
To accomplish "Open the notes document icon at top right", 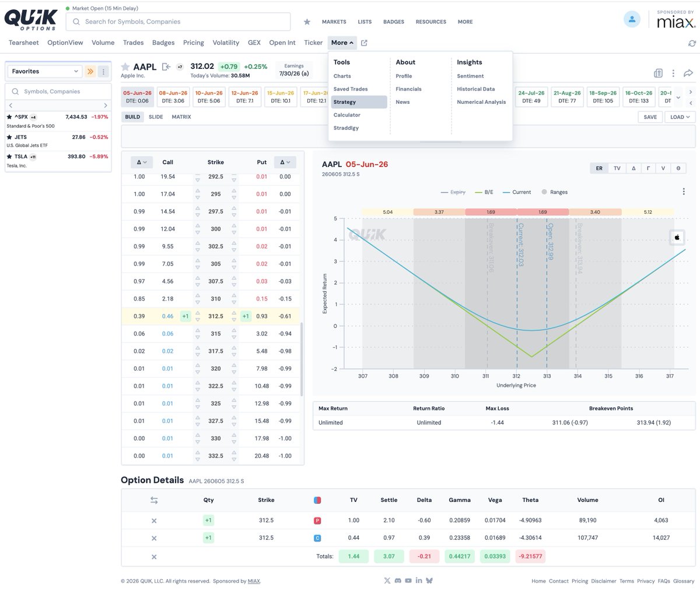I will coord(658,73).
